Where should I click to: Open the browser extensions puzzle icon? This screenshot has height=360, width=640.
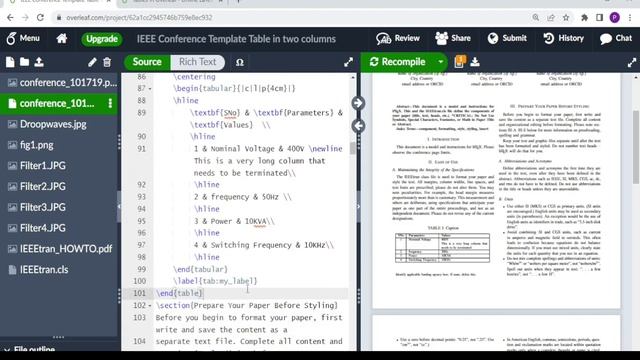pos(584,18)
